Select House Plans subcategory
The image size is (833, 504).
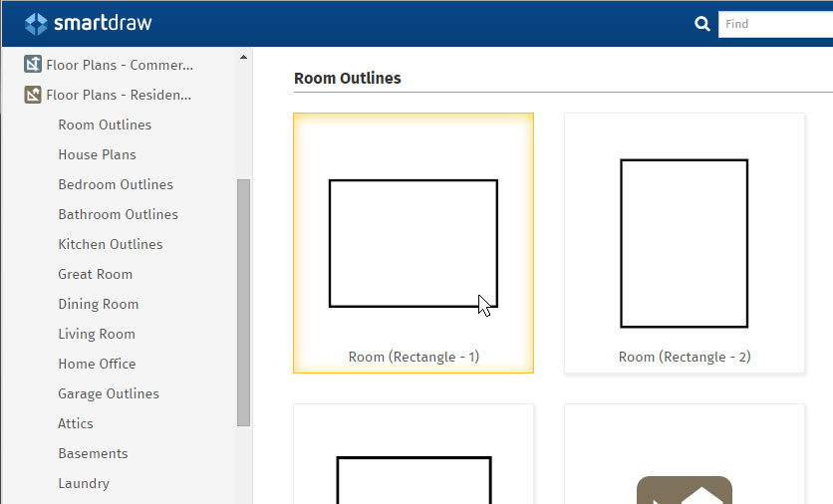pyautogui.click(x=98, y=154)
